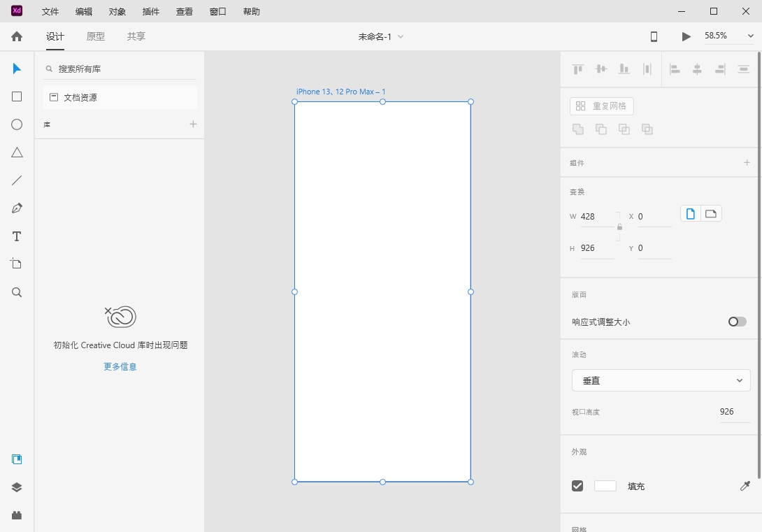762x532 pixels.
Task: Switch to the 共享 tab
Action: (x=136, y=36)
